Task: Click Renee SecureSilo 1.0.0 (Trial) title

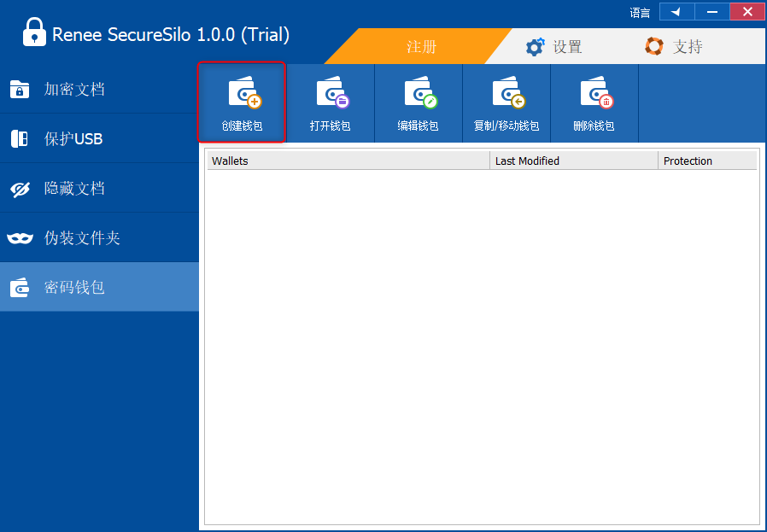Action: [171, 35]
